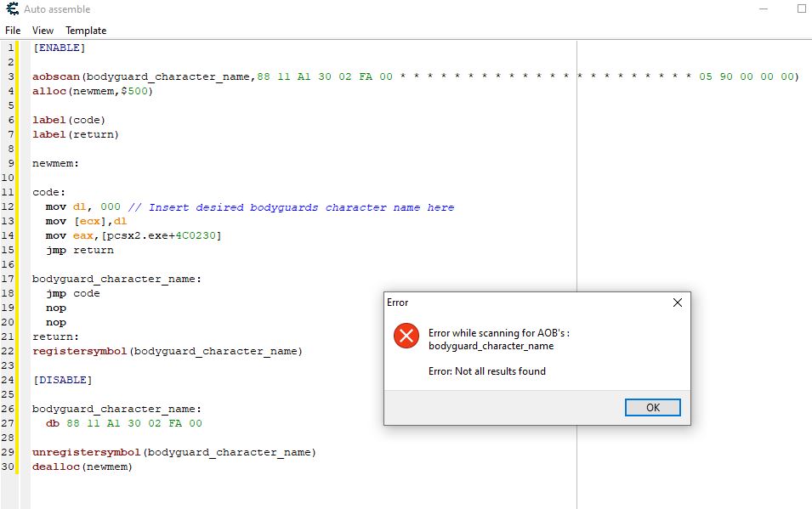Close the Error dialog with X
The height and width of the screenshot is (509, 812).
pos(677,303)
